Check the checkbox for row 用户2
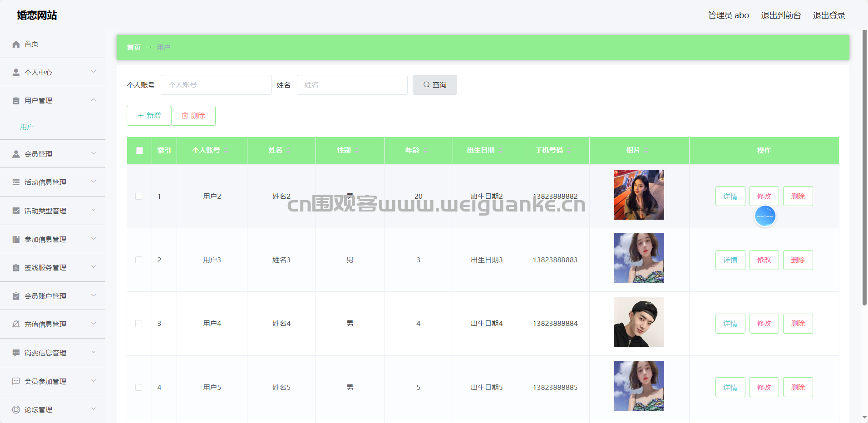The width and height of the screenshot is (868, 423). click(139, 197)
